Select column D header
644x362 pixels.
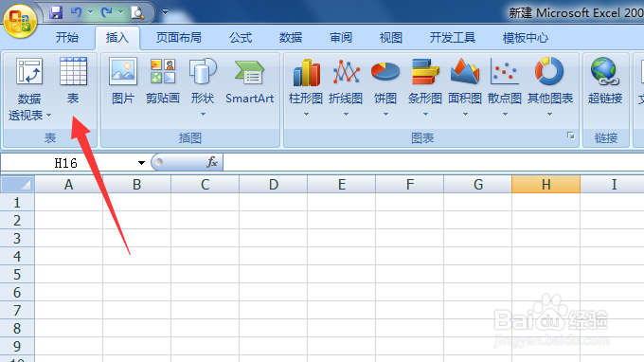click(x=273, y=185)
